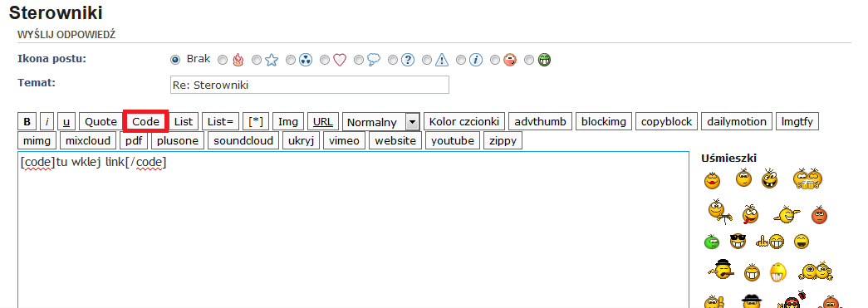
Task: Insert a Quote BBCode tag
Action: [101, 122]
